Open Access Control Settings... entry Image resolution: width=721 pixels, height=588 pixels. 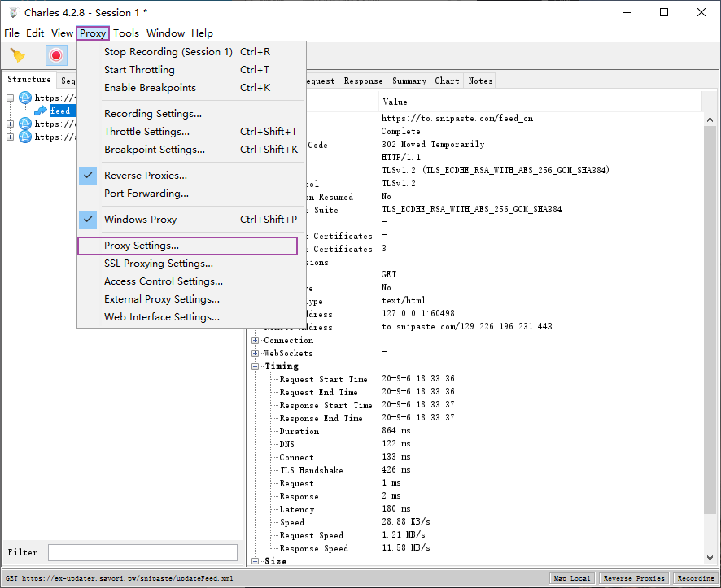click(190, 281)
